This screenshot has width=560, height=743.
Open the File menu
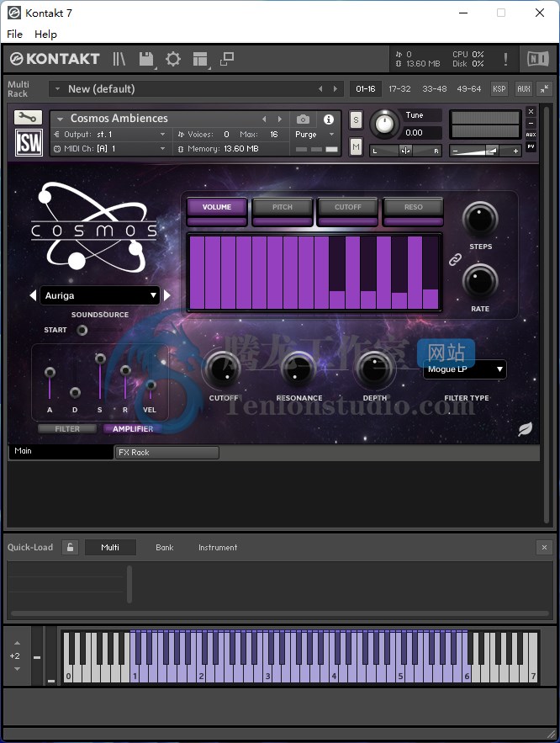(14, 34)
